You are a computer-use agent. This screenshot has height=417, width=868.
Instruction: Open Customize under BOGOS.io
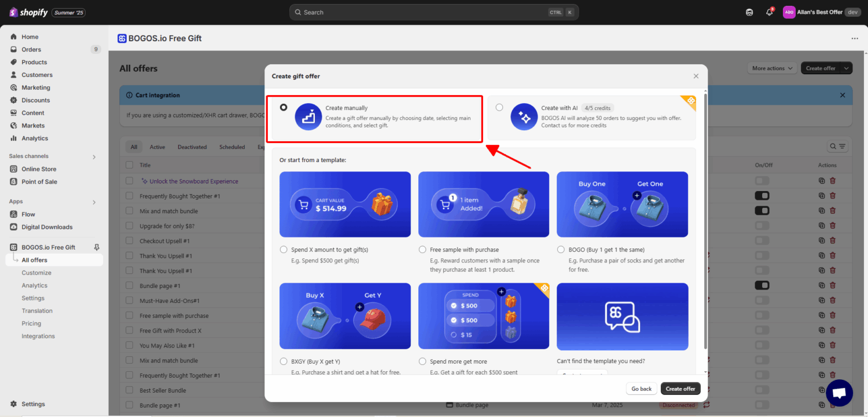point(36,273)
